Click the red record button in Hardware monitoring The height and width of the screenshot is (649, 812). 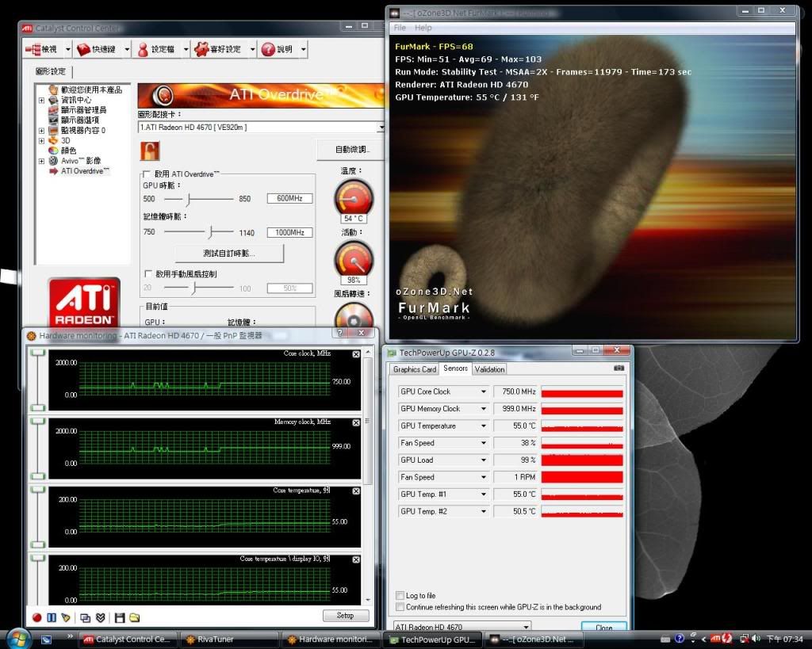pyautogui.click(x=36, y=617)
